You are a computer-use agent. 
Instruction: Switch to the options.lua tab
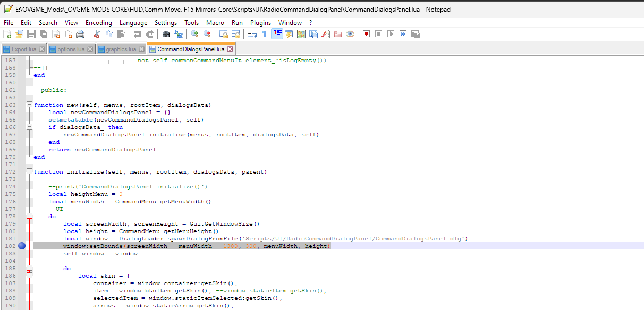click(x=67, y=49)
